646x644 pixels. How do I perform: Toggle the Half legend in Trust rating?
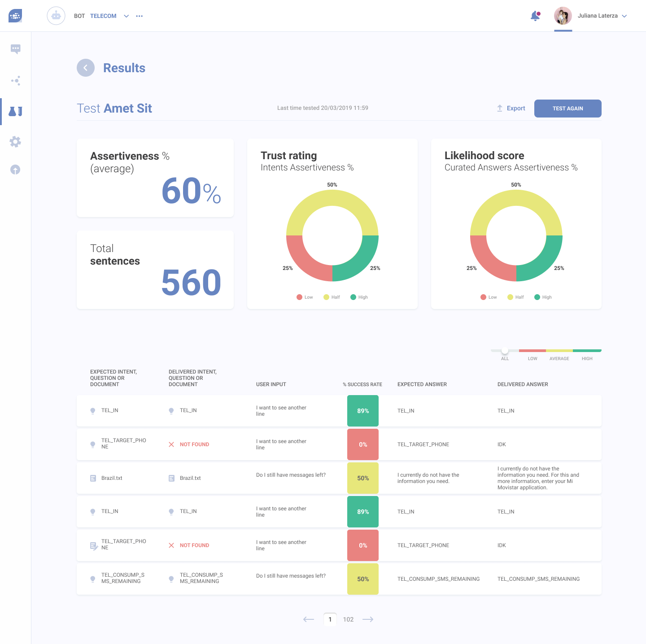pos(332,297)
